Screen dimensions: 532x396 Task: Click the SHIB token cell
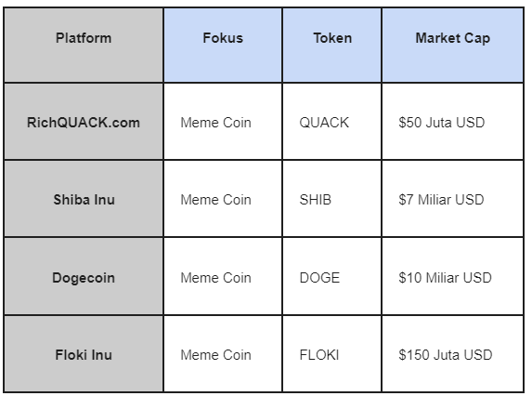coord(332,199)
